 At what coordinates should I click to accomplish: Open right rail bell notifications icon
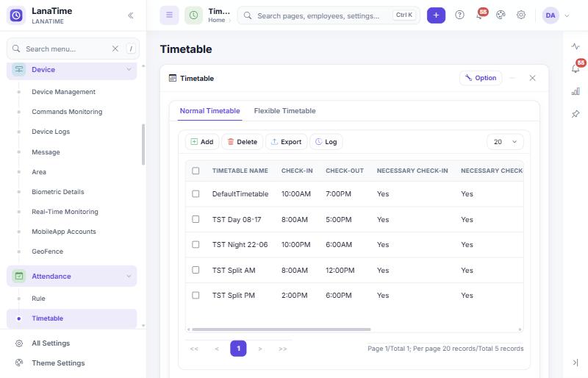576,68
